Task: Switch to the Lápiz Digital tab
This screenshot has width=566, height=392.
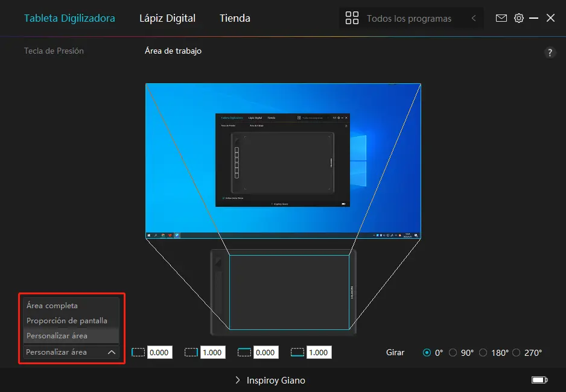Action: click(167, 18)
